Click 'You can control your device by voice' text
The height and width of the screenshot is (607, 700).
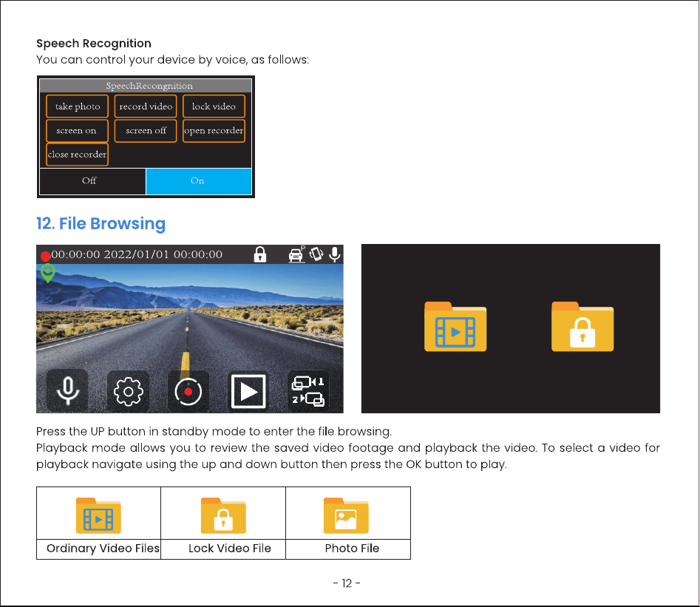click(172, 60)
